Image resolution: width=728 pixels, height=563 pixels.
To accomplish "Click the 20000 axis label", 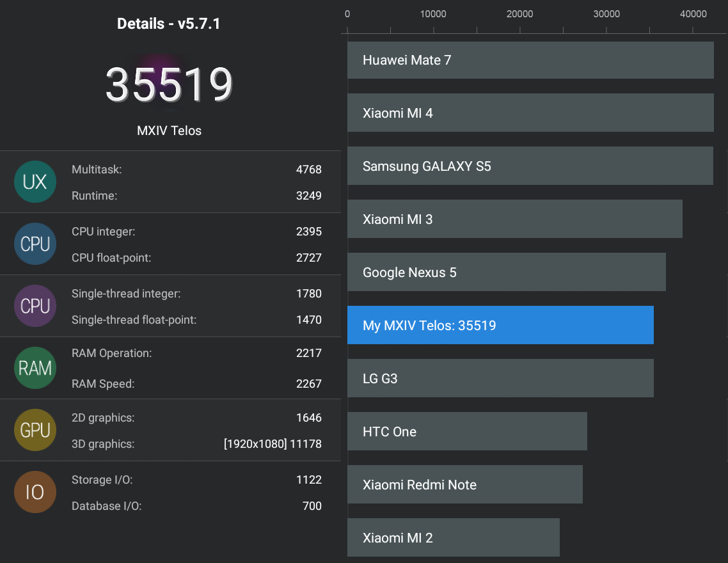I will 520,14.
